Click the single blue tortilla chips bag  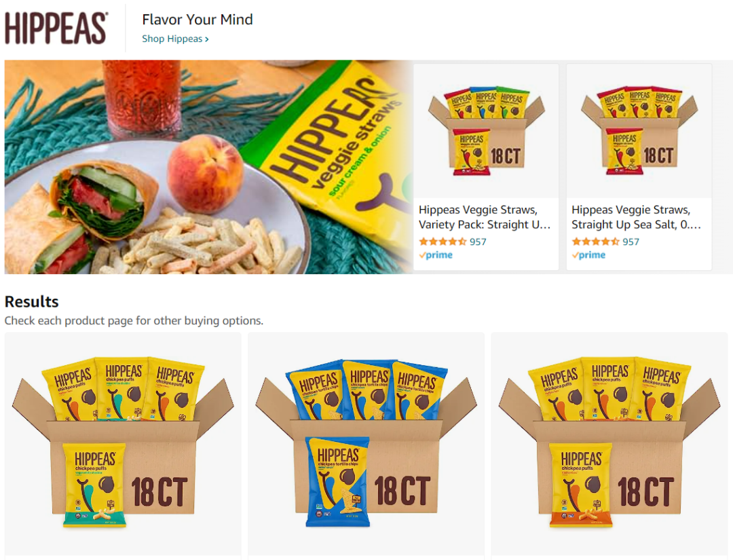click(x=338, y=482)
